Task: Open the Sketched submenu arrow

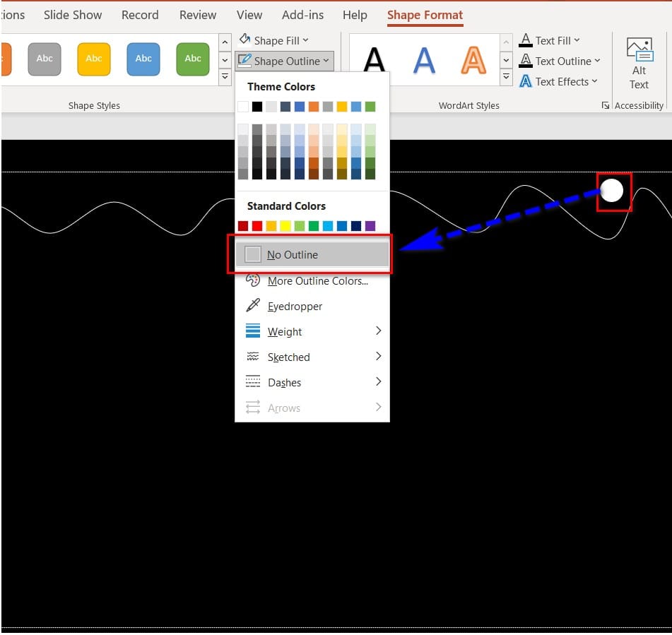Action: click(379, 356)
